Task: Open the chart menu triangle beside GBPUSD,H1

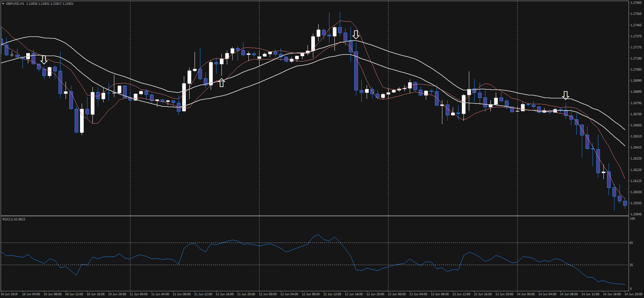Action: coord(3,4)
